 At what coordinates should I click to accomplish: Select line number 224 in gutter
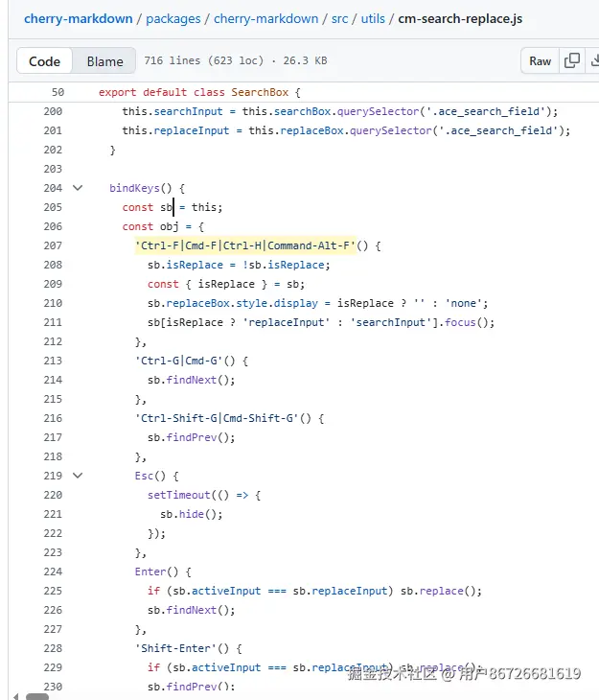click(x=53, y=572)
